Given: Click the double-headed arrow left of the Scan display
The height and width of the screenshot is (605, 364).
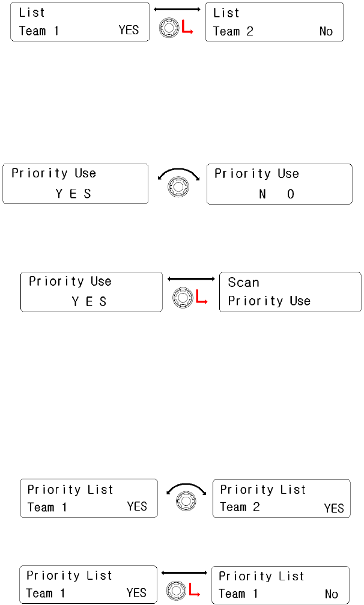Looking at the screenshot, I should tap(191, 278).
